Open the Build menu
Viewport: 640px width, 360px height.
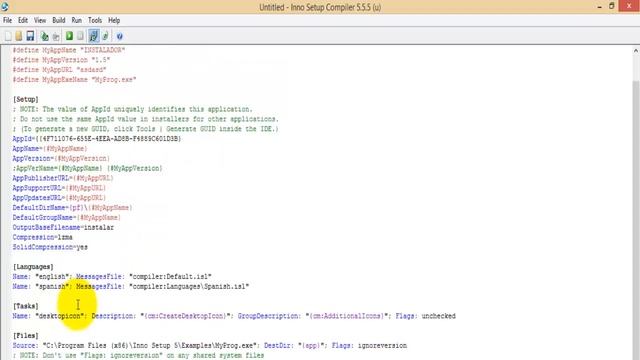point(59,20)
